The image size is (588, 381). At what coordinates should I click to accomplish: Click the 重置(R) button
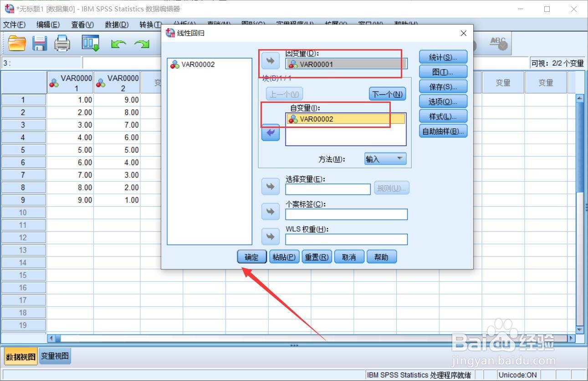click(x=317, y=257)
